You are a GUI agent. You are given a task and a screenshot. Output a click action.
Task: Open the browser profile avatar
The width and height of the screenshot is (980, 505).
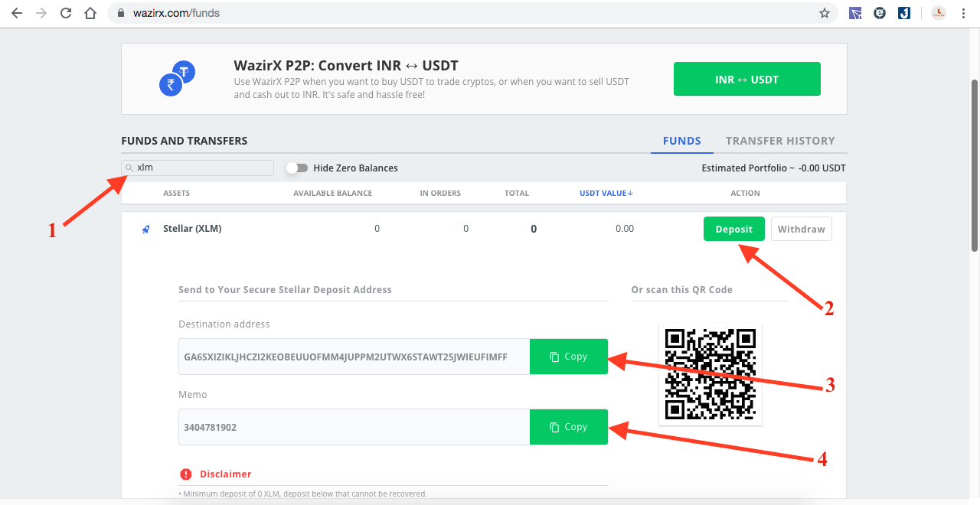939,13
